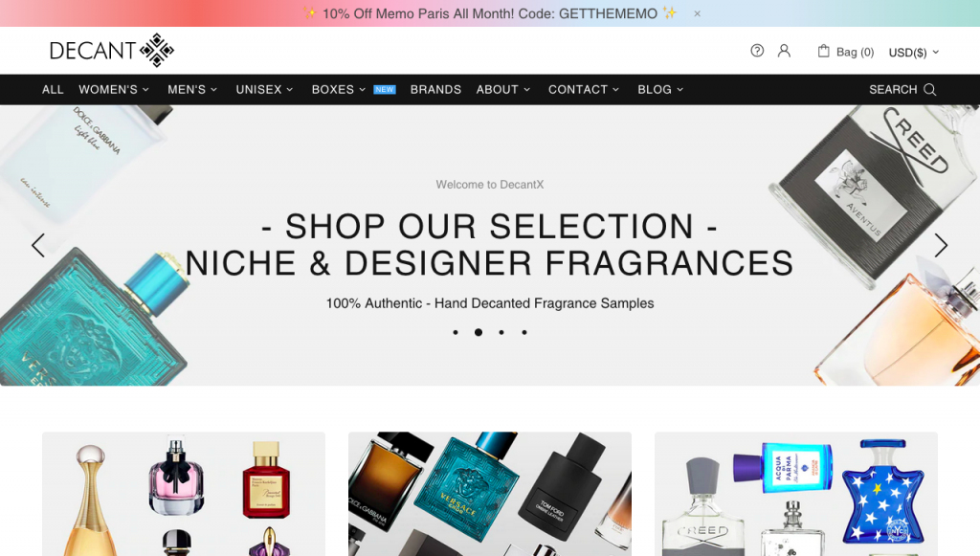This screenshot has width=980, height=556.
Task: Open the Unisex menu
Action: (x=264, y=89)
